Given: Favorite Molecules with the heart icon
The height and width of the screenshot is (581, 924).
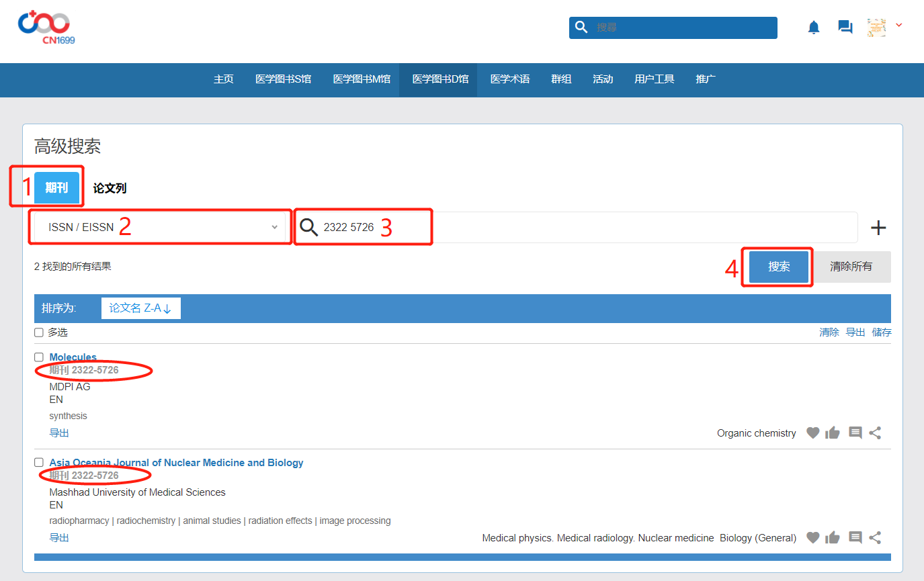Looking at the screenshot, I should tap(812, 433).
